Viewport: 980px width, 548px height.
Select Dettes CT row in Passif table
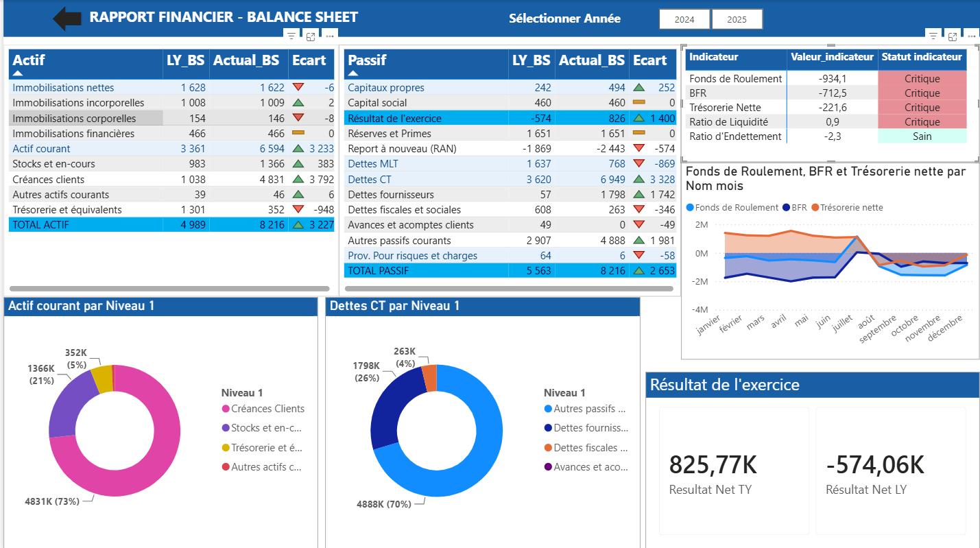(511, 179)
